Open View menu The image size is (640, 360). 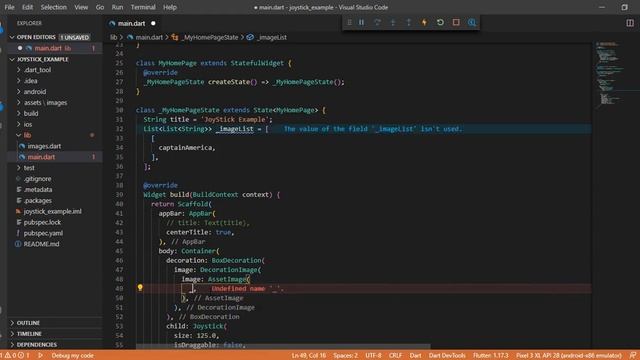81,7
